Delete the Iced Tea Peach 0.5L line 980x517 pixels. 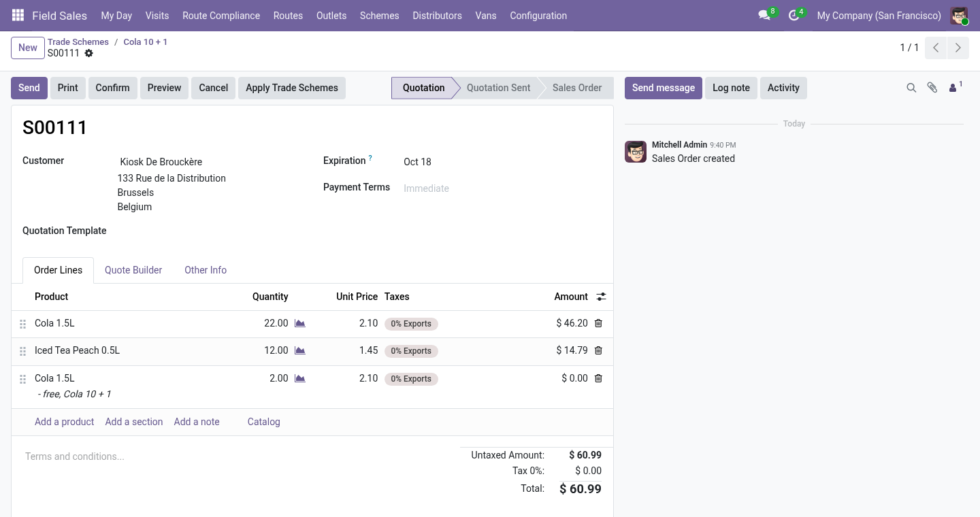(598, 351)
